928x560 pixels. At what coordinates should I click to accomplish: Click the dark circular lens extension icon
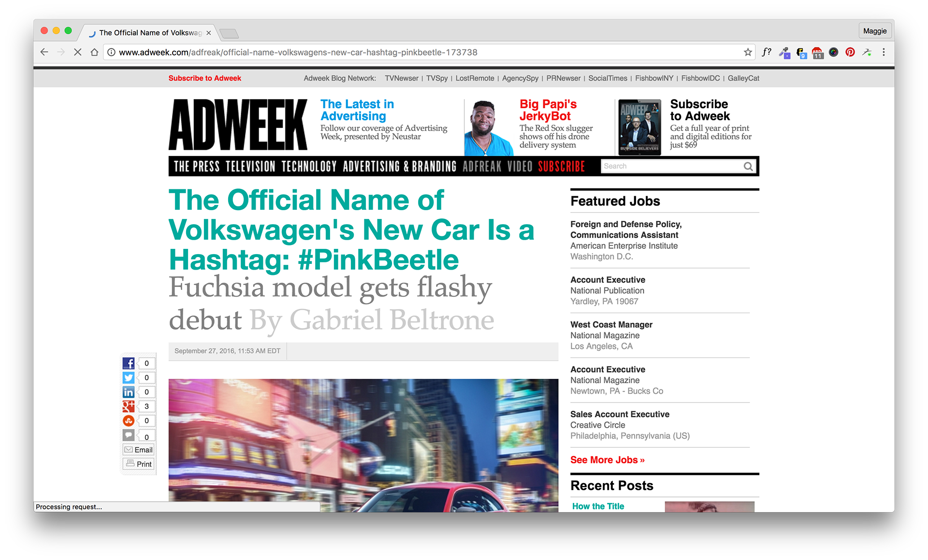coord(834,52)
